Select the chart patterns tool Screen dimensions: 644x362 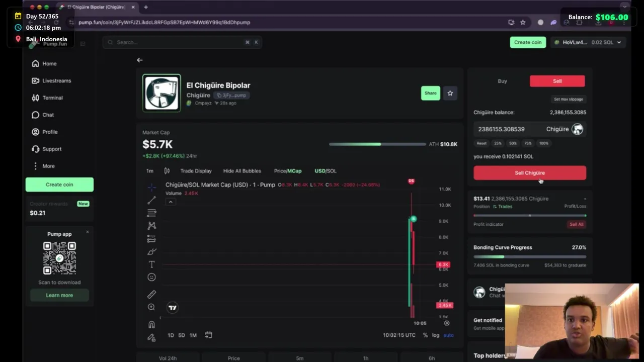[x=151, y=226]
